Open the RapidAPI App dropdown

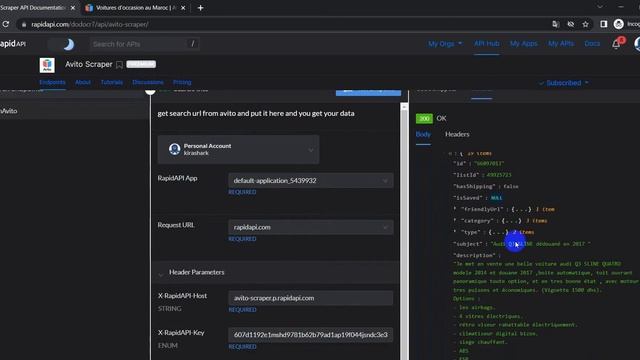[311, 180]
